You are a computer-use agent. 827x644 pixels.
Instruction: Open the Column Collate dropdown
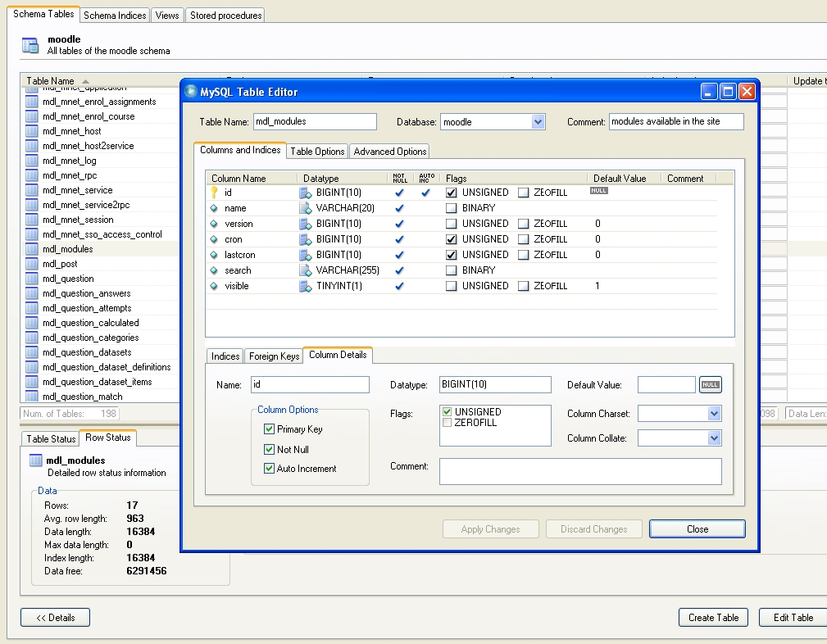[x=714, y=438]
